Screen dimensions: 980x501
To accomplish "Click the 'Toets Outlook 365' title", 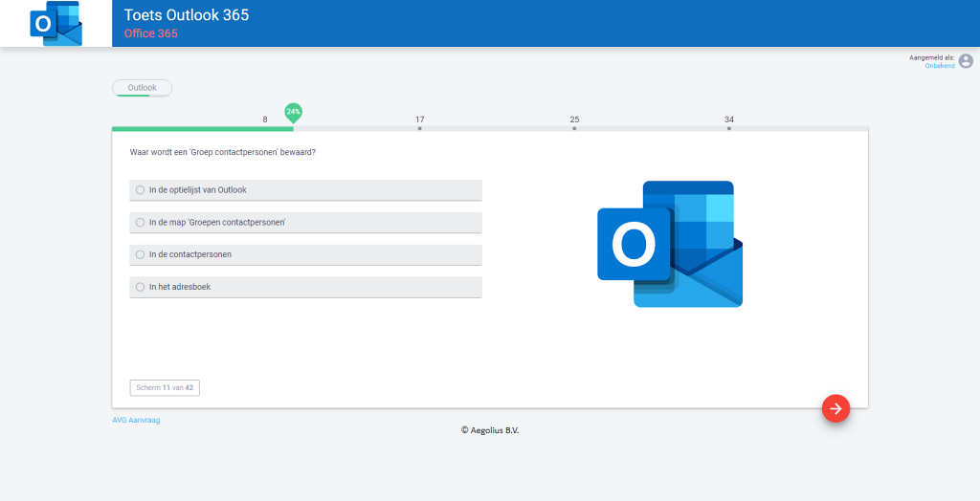I will (187, 15).
